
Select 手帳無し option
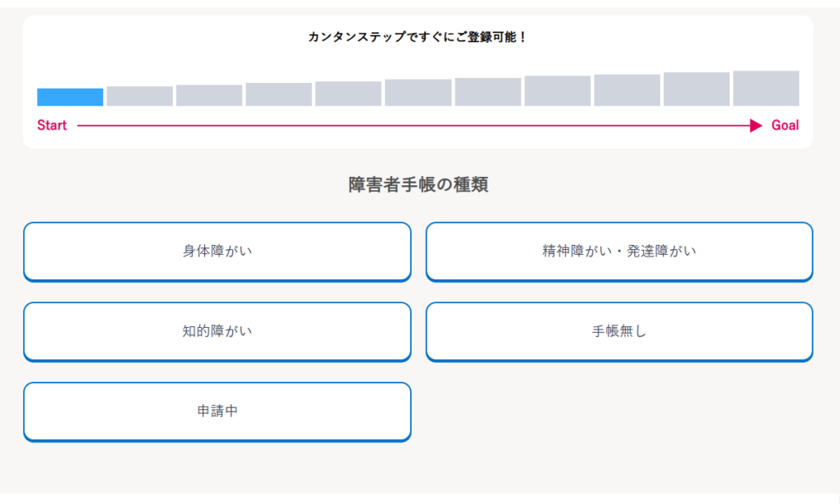point(619,331)
